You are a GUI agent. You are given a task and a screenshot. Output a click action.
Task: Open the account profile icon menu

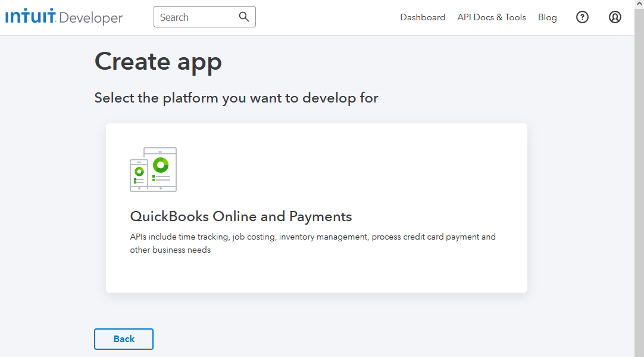[x=615, y=17]
